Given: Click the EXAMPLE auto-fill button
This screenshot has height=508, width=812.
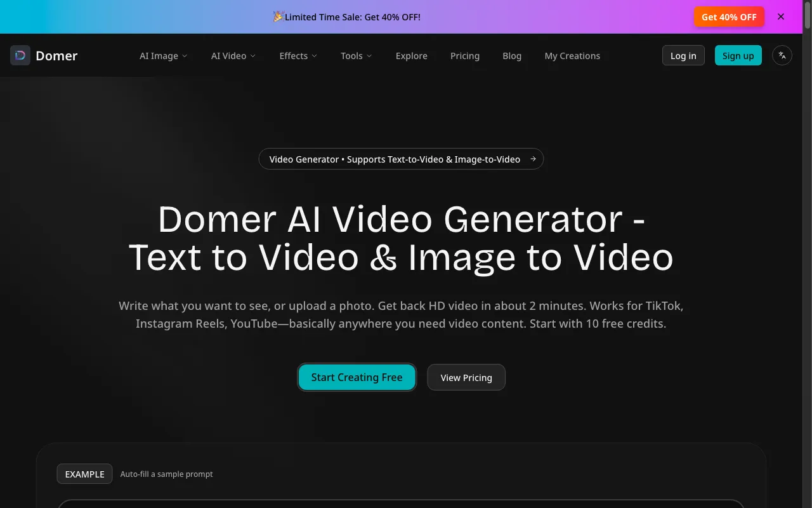Looking at the screenshot, I should pos(84,474).
